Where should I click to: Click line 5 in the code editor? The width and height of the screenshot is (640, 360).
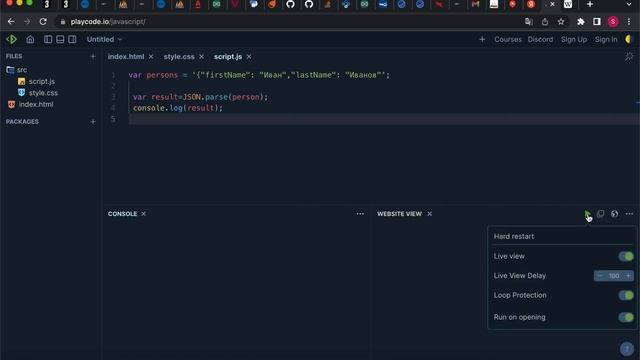coord(384,119)
